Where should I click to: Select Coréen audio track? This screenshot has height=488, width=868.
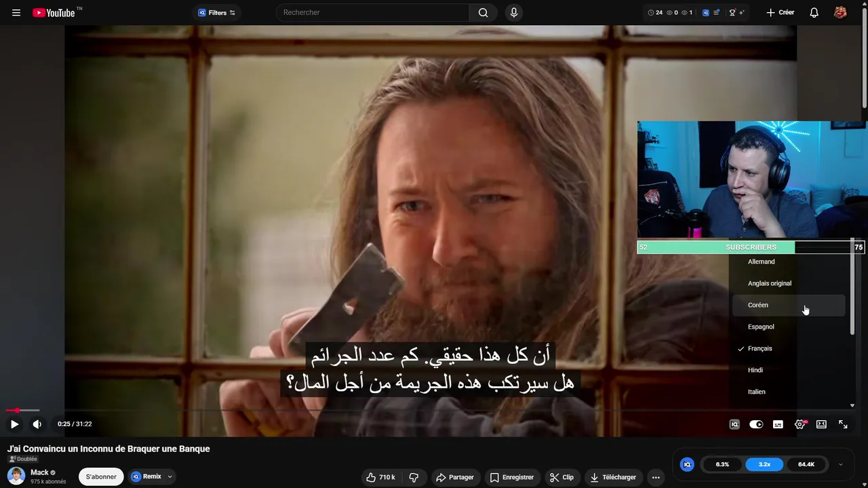[x=789, y=305]
